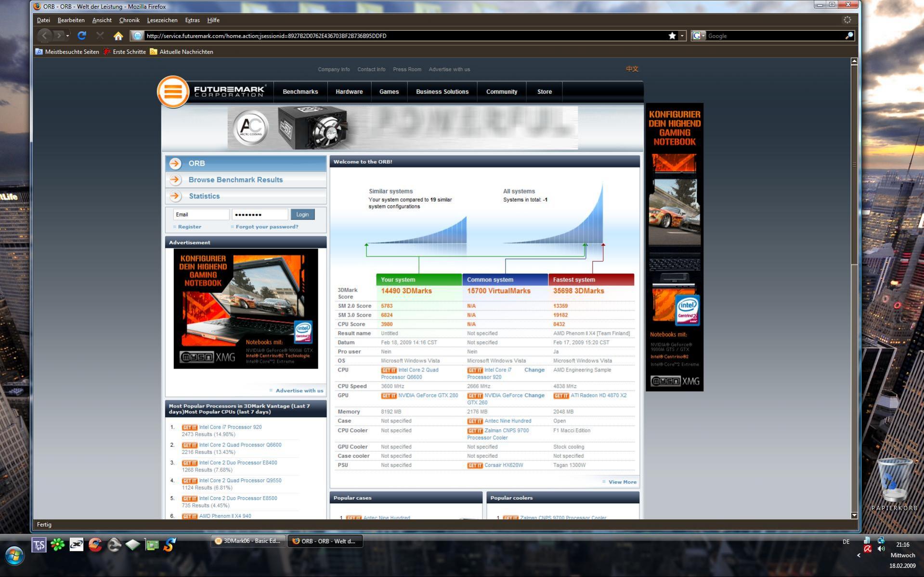Click the gaming notebook skyscraper ad
This screenshot has height=577, width=924.
coord(674,247)
